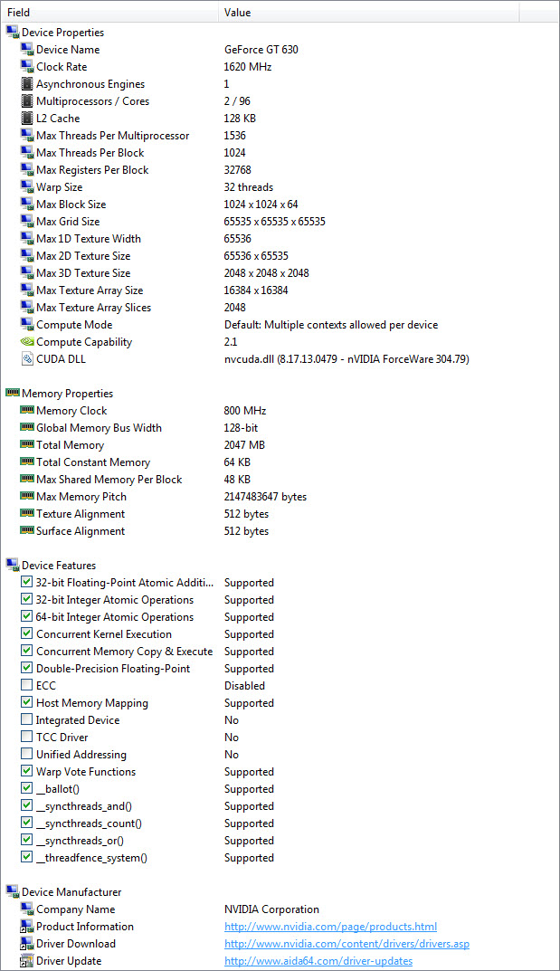
Task: Select the "NVIDIA Corporation" value
Action: pyautogui.click(x=271, y=909)
